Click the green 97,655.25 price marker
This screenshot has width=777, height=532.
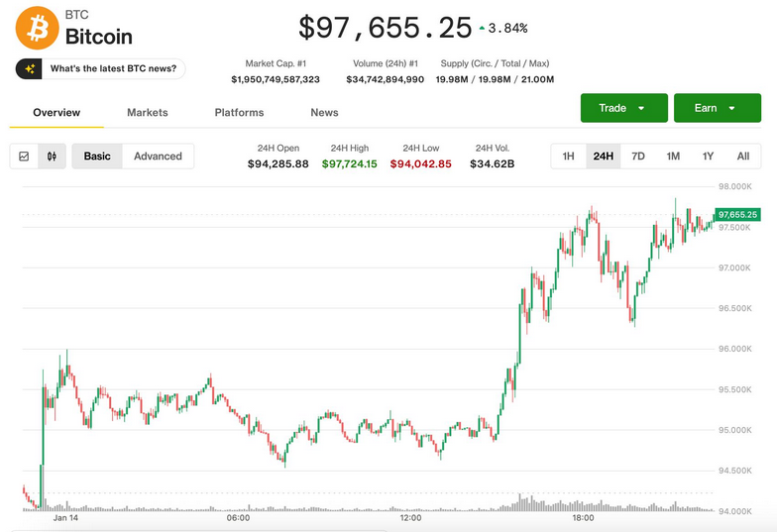point(737,214)
